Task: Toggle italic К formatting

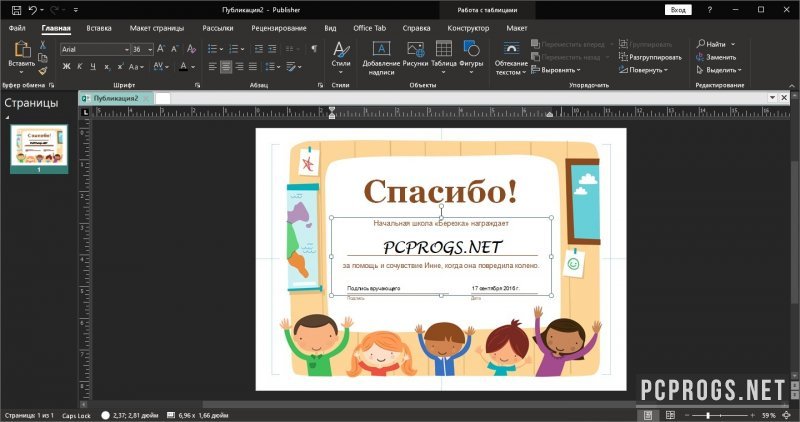Action: [x=80, y=66]
